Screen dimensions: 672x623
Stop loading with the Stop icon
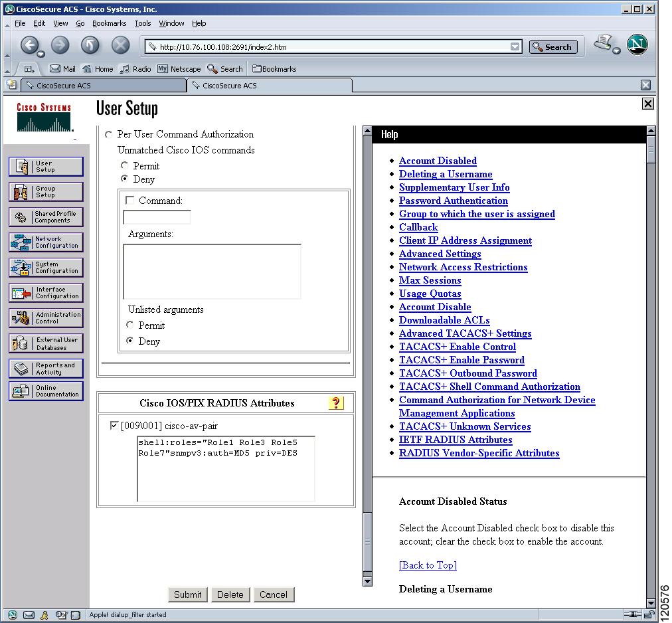tap(120, 44)
